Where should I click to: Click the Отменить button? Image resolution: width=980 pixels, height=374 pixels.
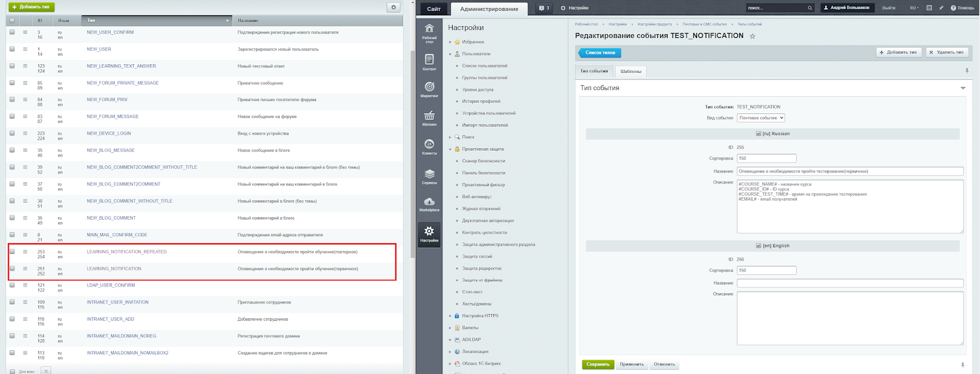pyautogui.click(x=664, y=364)
